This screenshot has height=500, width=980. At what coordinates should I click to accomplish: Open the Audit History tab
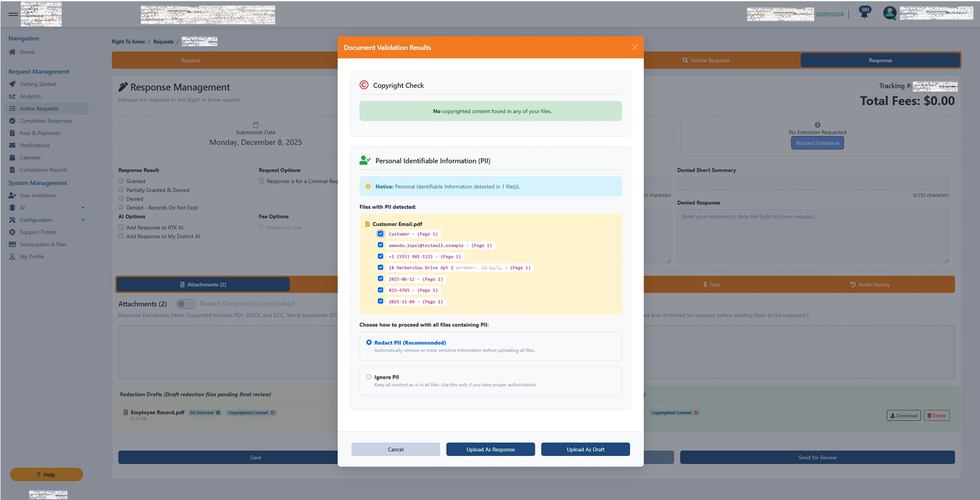[870, 285]
